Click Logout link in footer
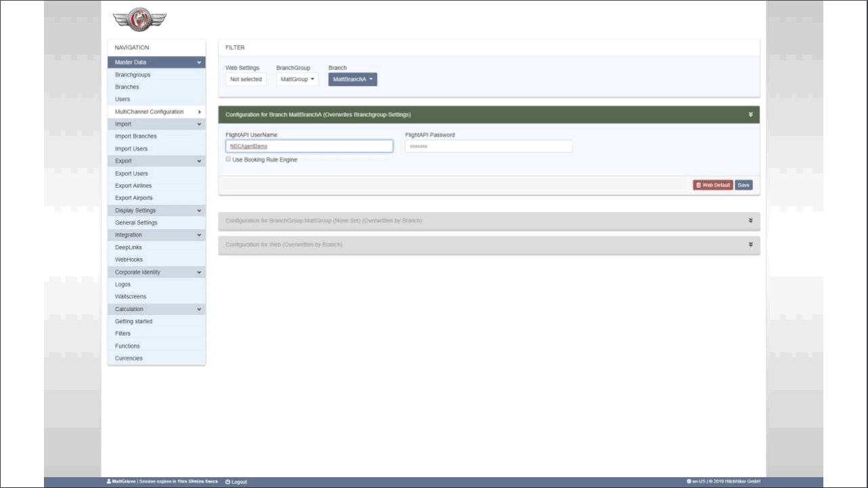Image resolution: width=868 pixels, height=488 pixels. 236,482
